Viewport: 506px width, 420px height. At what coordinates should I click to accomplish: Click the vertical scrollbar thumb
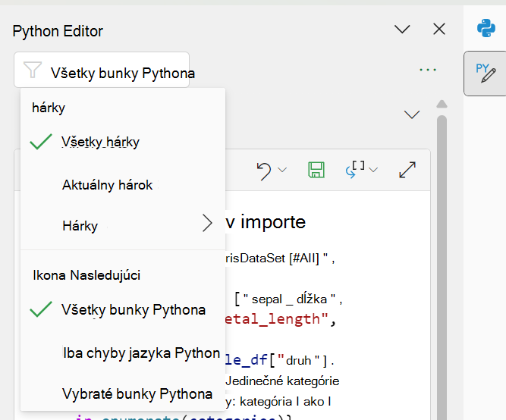pos(442,268)
